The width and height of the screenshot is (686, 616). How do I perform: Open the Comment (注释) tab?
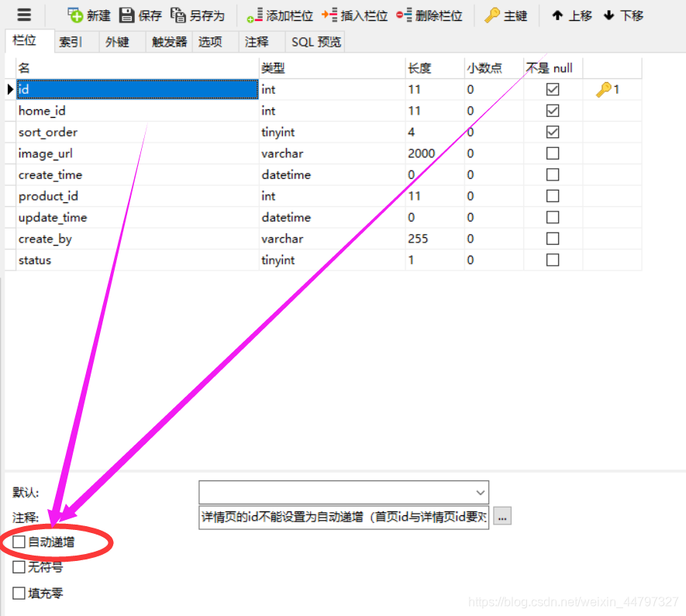[262, 42]
